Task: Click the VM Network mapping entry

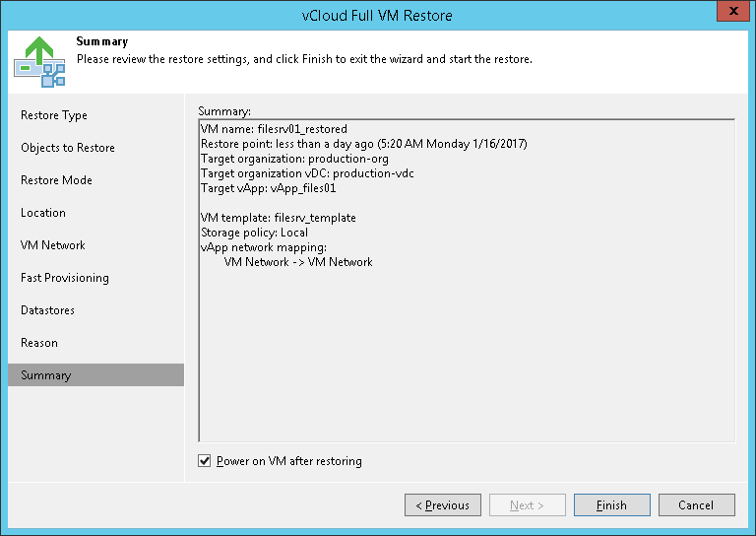Action: [x=298, y=262]
